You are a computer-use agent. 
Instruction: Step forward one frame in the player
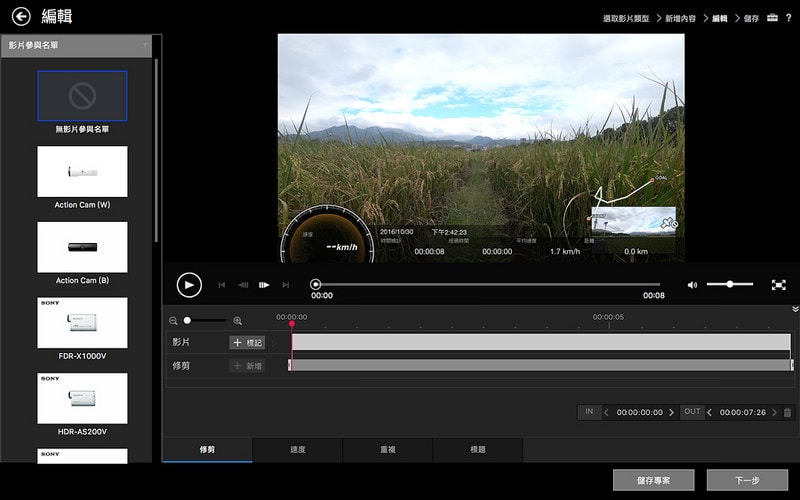[264, 285]
